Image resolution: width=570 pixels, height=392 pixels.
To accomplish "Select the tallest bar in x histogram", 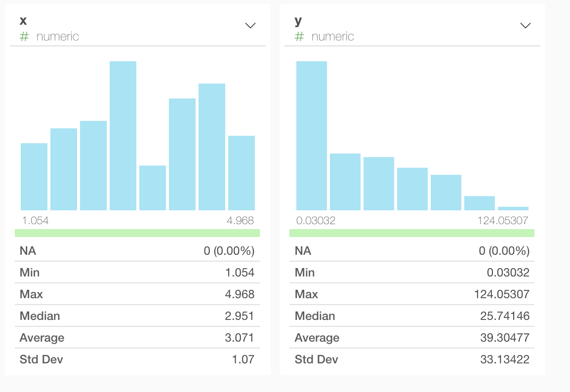I will [x=123, y=136].
